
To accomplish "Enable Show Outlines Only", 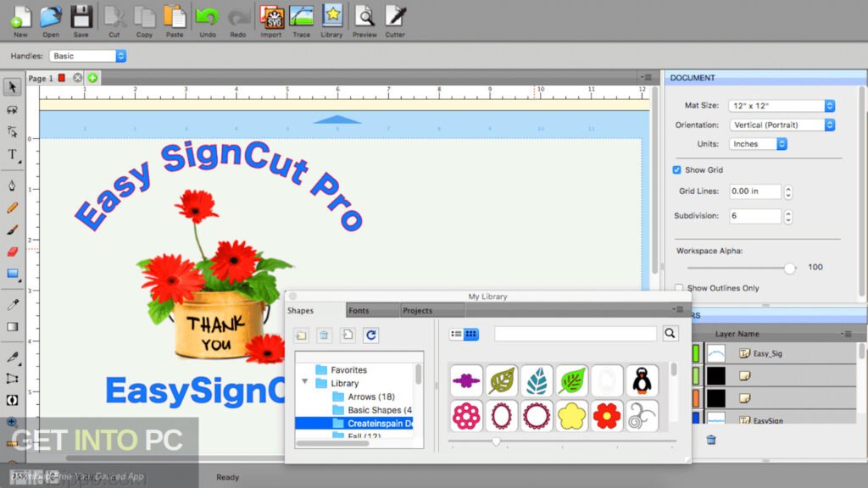I will 679,288.
